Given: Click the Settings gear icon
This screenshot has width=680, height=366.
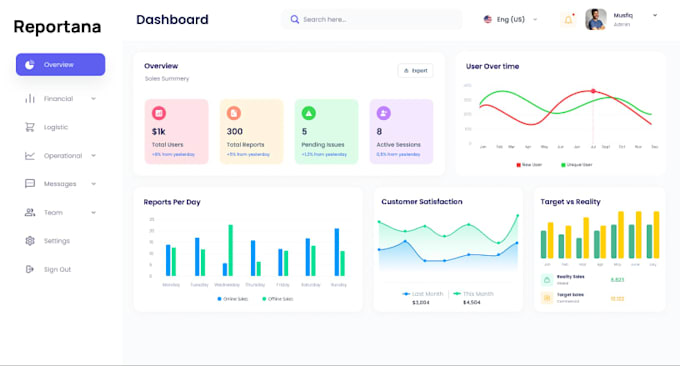Looking at the screenshot, I should pos(29,241).
